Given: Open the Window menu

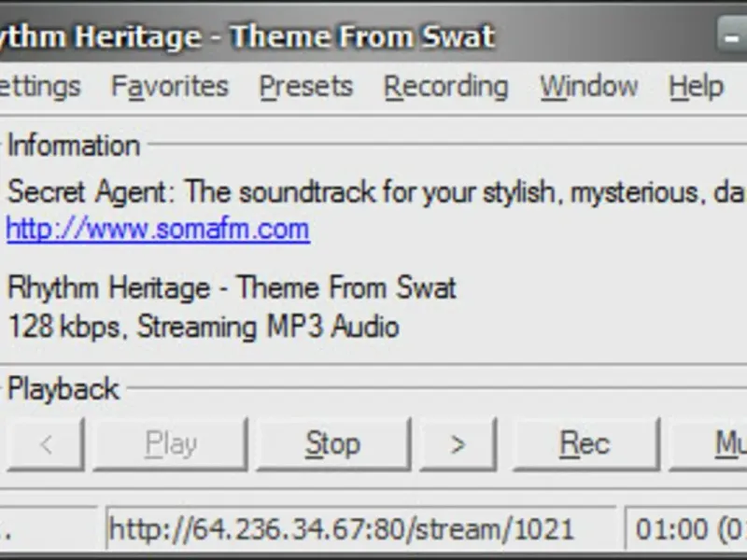Looking at the screenshot, I should pos(589,87).
